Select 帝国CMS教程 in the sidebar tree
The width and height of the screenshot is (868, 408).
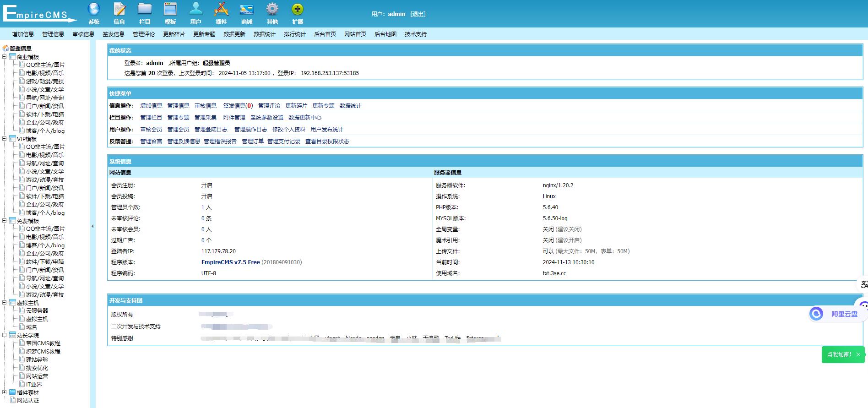click(43, 343)
